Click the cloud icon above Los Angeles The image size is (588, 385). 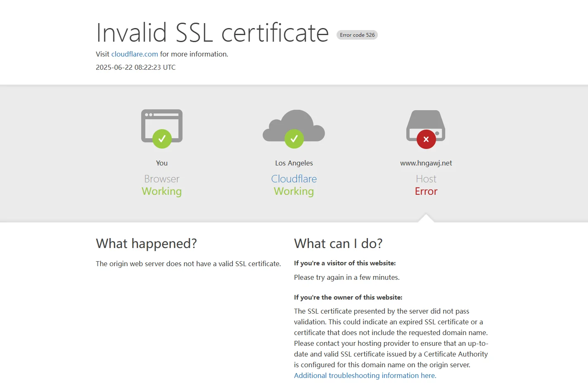(x=294, y=128)
